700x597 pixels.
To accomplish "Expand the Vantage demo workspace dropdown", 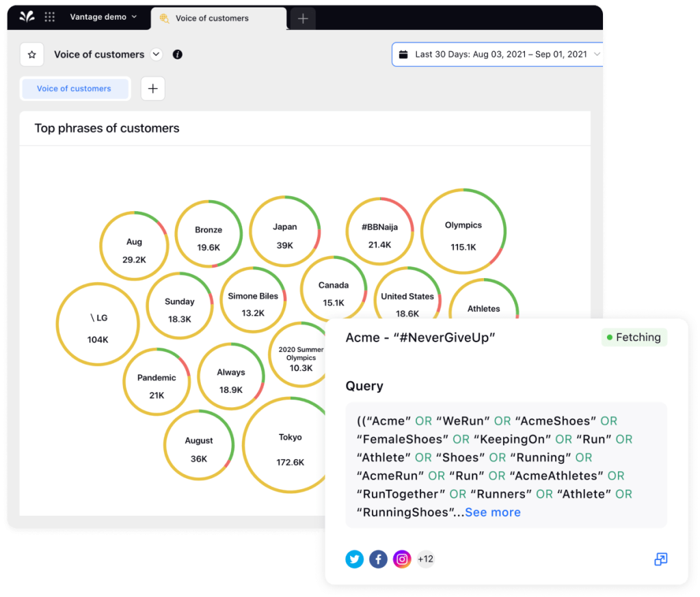I will coord(103,17).
